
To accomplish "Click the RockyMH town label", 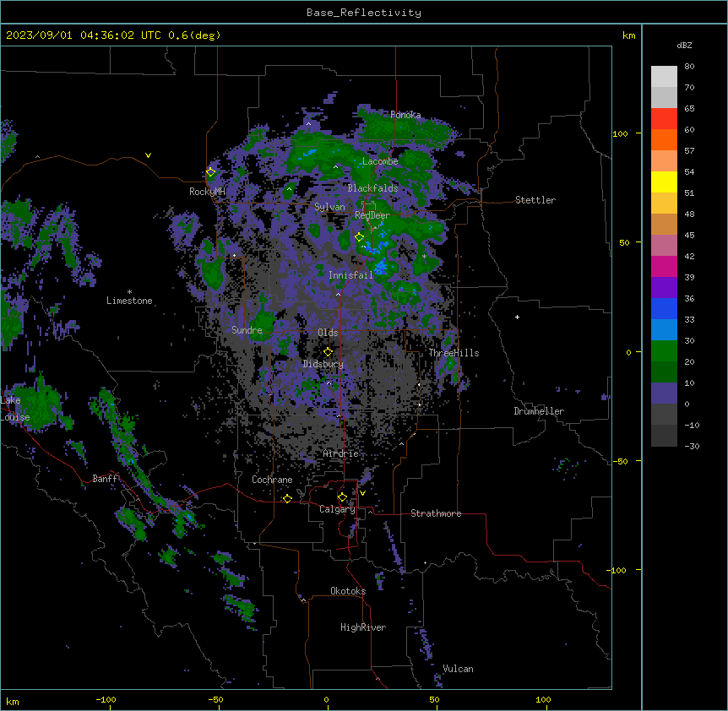I will click(x=207, y=192).
